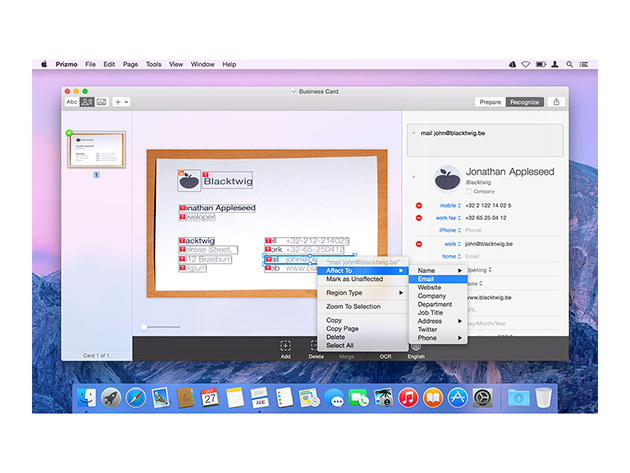Collapse the recognized text disclosure arrow
The image size is (630, 473).
tap(413, 133)
